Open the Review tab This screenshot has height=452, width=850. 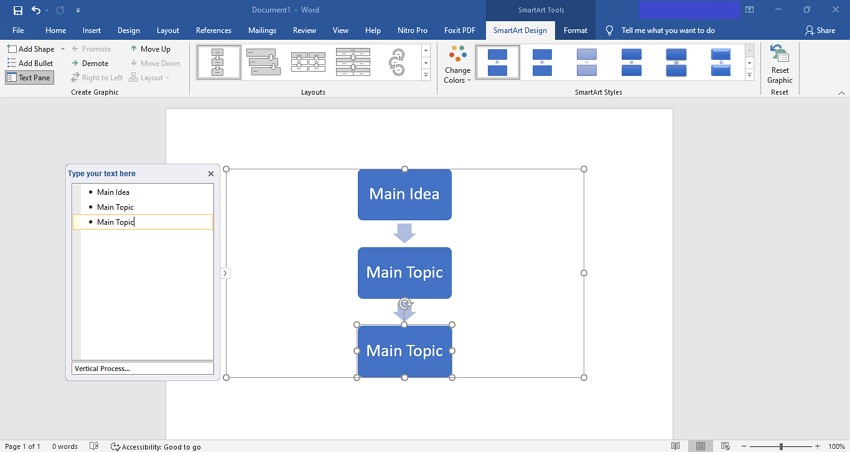pyautogui.click(x=304, y=30)
